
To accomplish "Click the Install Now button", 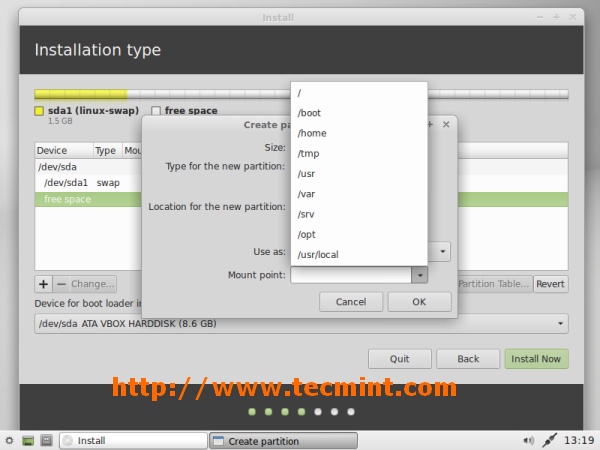I will [x=536, y=359].
